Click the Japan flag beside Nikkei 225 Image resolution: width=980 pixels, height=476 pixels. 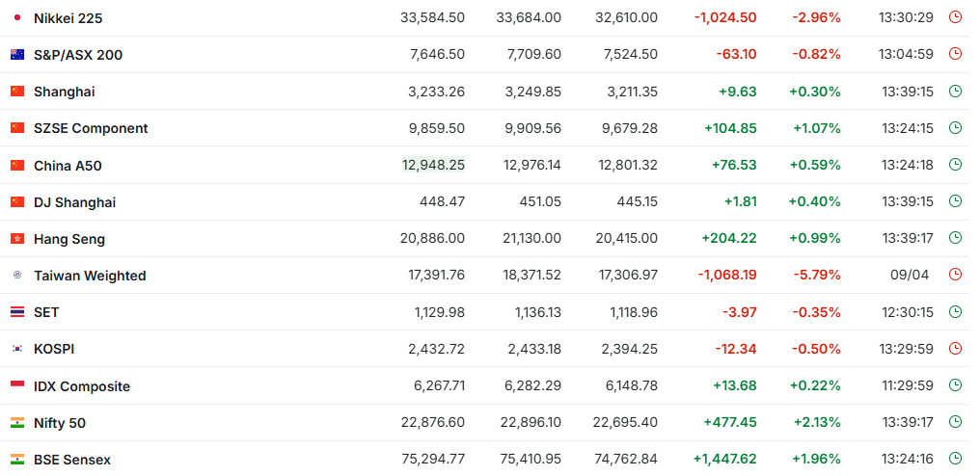(x=16, y=17)
